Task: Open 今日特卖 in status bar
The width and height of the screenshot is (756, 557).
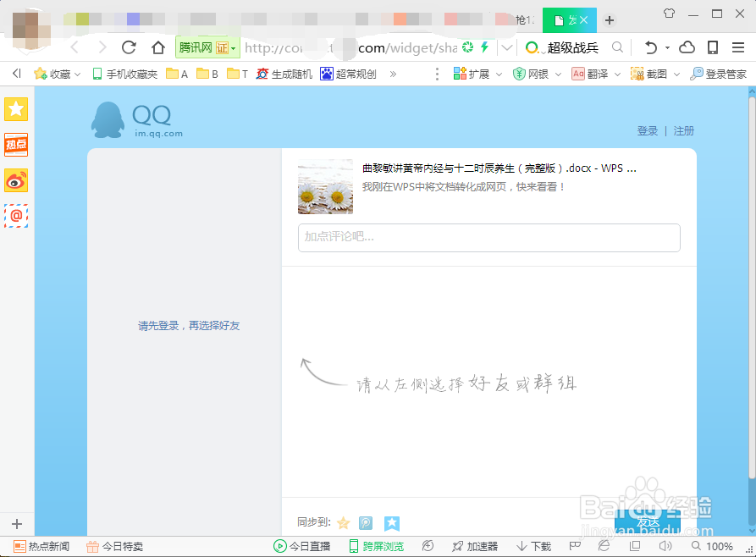Action: point(115,546)
